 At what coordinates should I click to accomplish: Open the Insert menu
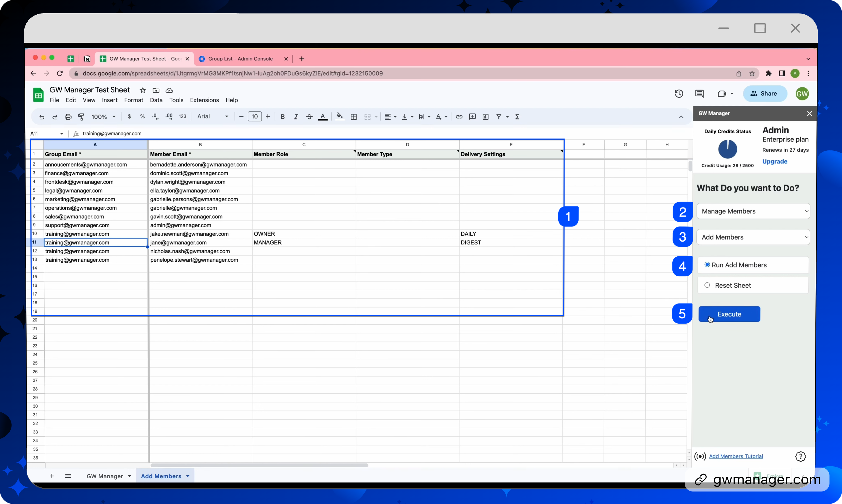pos(109,100)
